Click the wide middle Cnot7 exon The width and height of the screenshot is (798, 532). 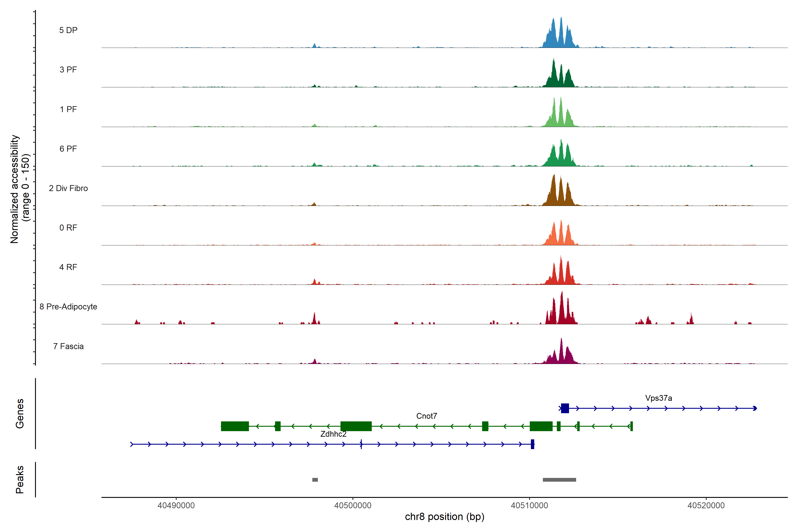[x=356, y=426]
